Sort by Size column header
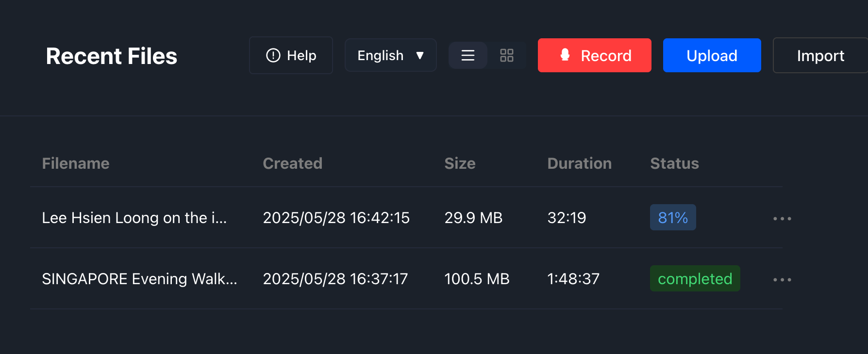 click(460, 163)
